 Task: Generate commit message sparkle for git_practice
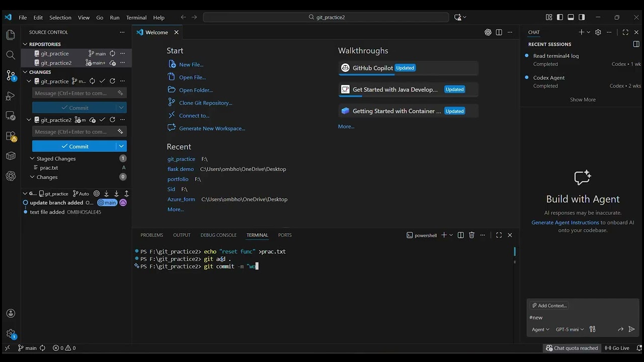pos(120,93)
